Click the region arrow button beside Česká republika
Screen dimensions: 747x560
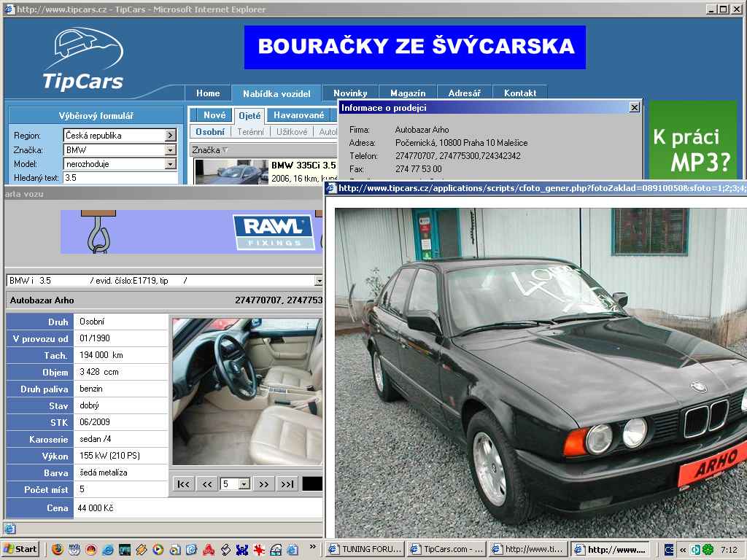coord(171,135)
